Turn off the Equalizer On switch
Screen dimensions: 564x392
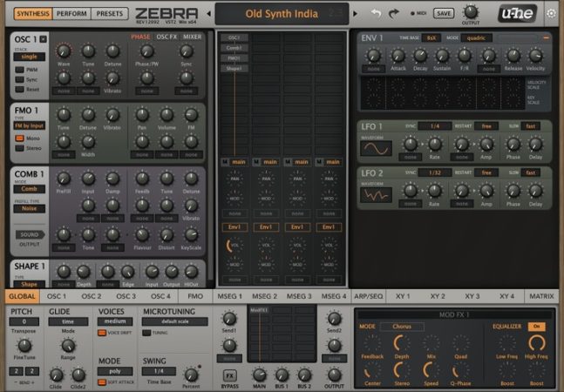click(x=536, y=327)
